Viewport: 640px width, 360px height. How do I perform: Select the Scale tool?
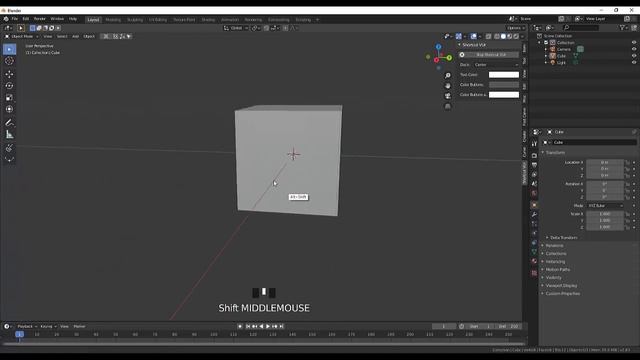9,97
